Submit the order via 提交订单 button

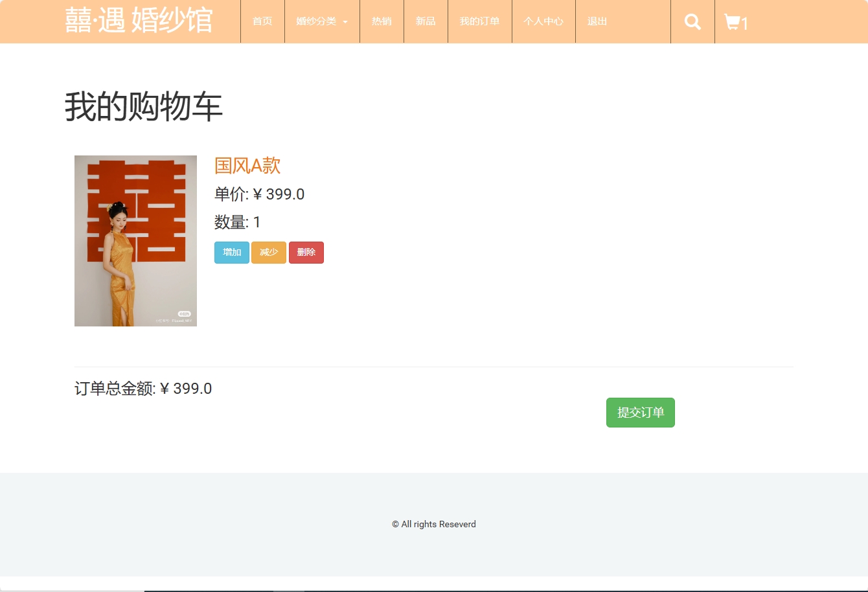(x=640, y=412)
